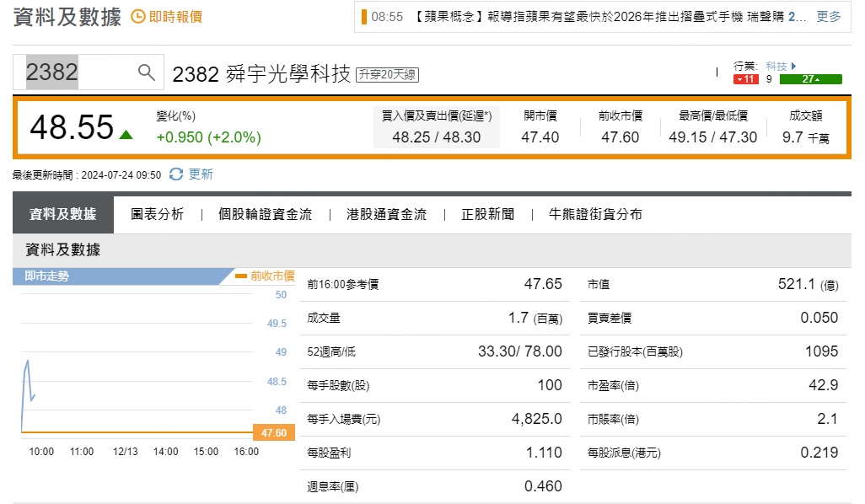
Task: Open 牛熊證街貨分布 tab
Action: point(595,214)
